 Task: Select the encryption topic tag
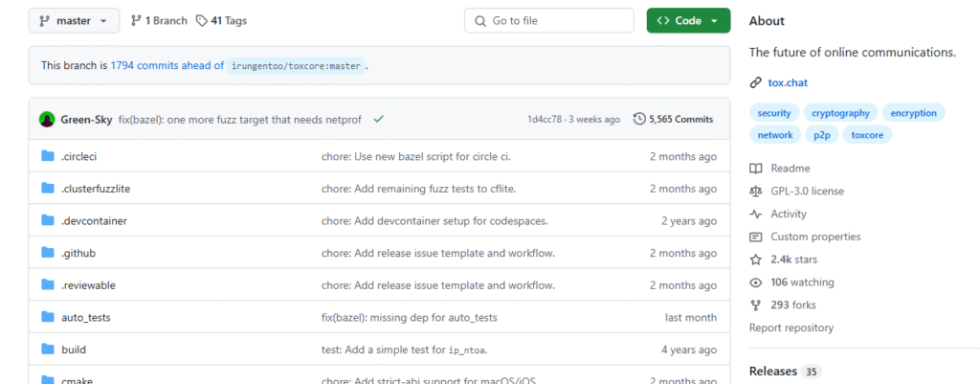(913, 113)
